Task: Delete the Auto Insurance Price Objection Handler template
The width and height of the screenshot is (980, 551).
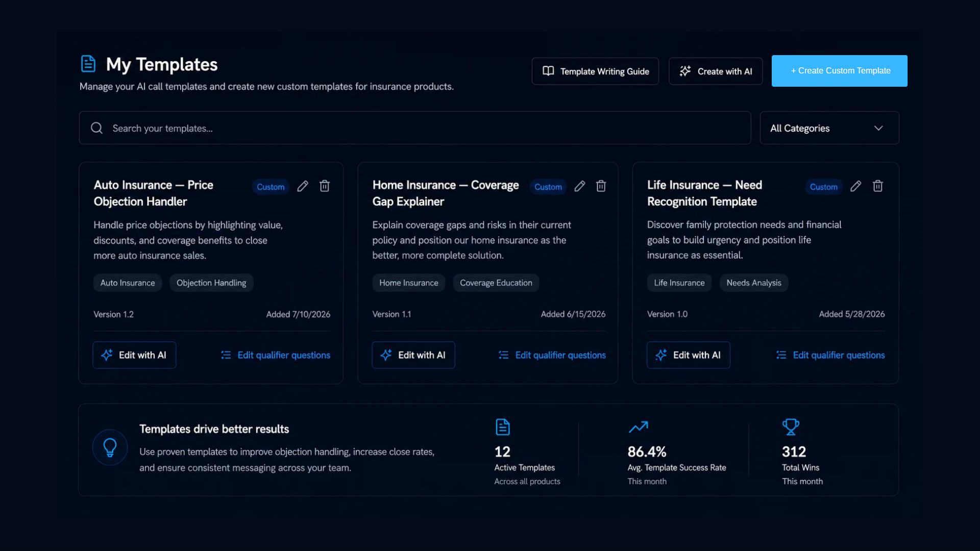Action: [325, 186]
